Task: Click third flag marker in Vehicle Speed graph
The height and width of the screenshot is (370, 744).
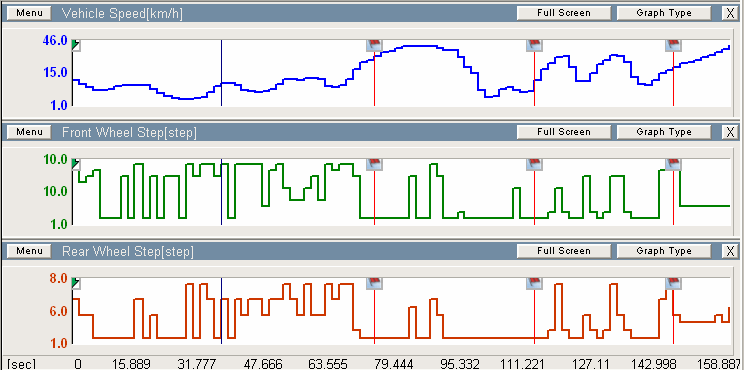Action: pos(673,46)
